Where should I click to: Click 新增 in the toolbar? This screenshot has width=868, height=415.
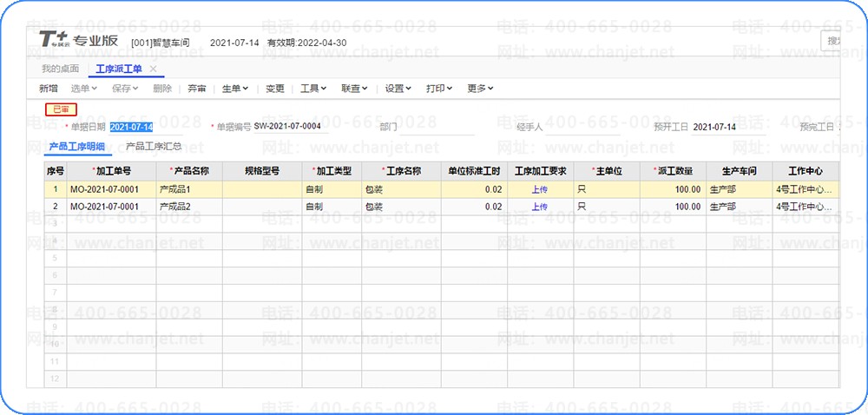pyautogui.click(x=48, y=89)
